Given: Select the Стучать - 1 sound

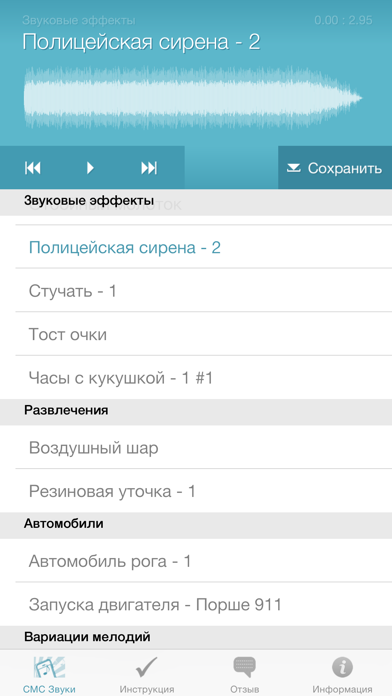Looking at the screenshot, I should (196, 291).
